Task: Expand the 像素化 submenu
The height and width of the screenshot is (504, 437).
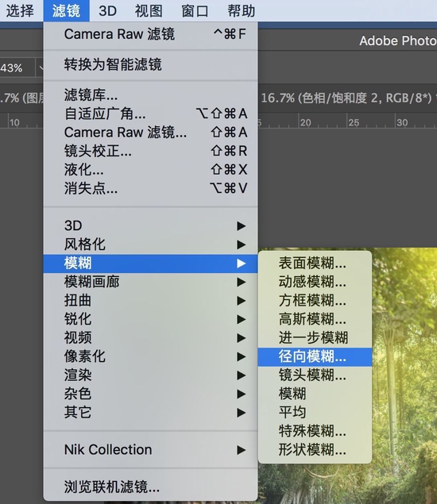Action: [150, 356]
